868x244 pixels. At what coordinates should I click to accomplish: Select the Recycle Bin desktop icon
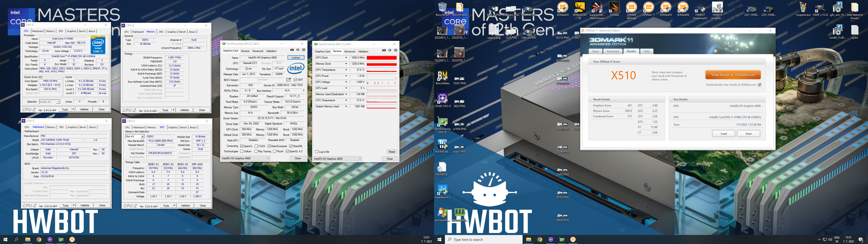442,9
